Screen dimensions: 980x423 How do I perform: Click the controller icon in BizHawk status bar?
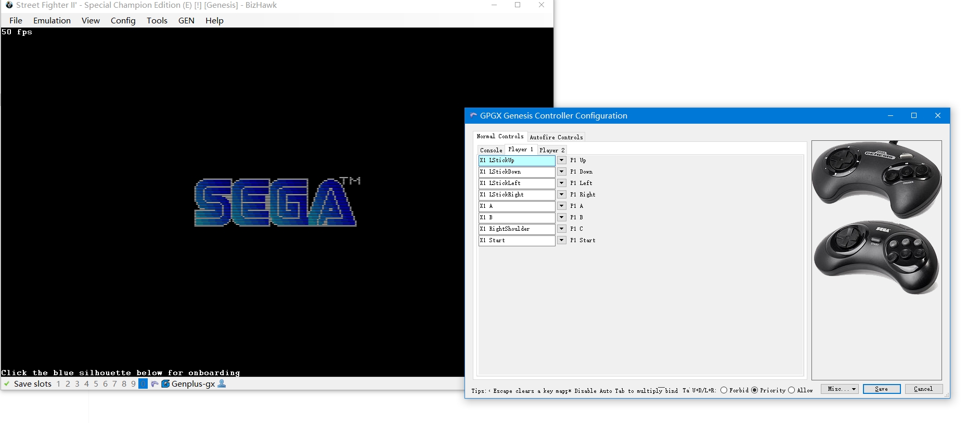pyautogui.click(x=154, y=384)
